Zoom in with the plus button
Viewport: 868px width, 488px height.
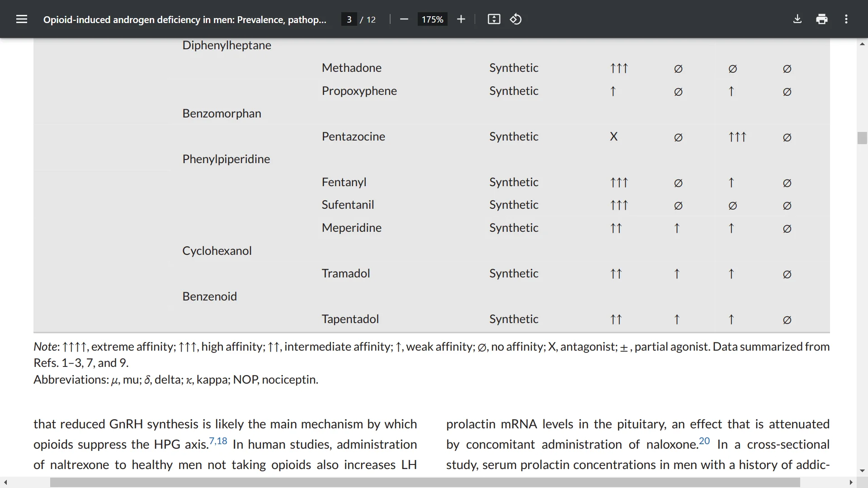tap(461, 19)
